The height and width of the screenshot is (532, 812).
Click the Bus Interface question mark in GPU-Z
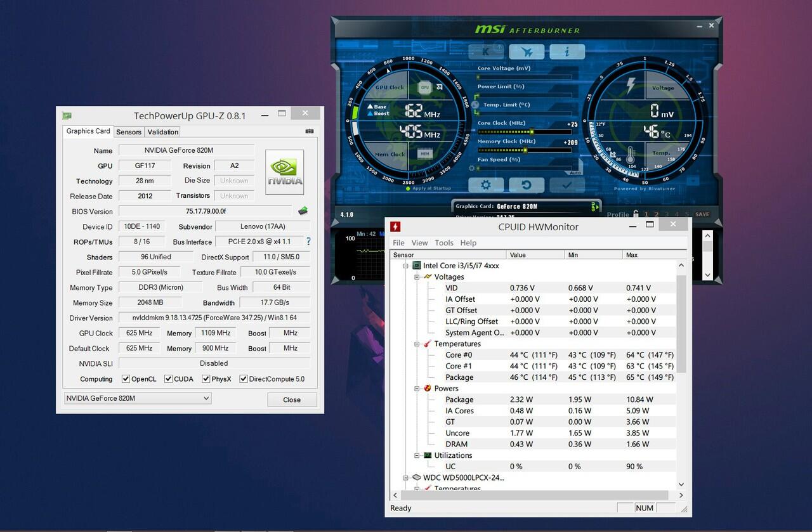[308, 242]
